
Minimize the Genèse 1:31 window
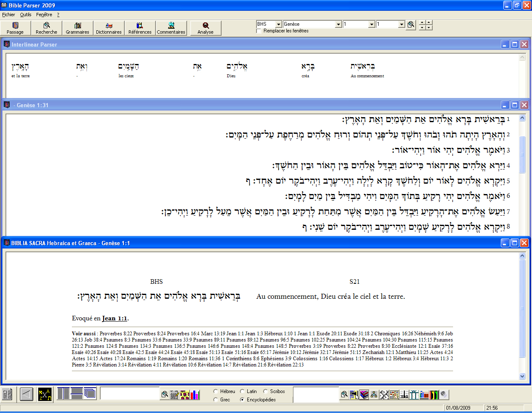(x=505, y=105)
